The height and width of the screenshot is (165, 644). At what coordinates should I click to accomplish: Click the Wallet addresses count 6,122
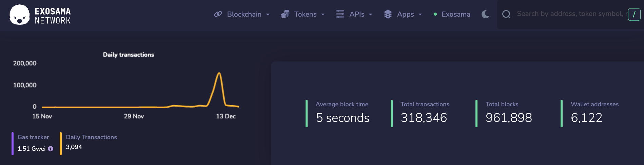587,118
